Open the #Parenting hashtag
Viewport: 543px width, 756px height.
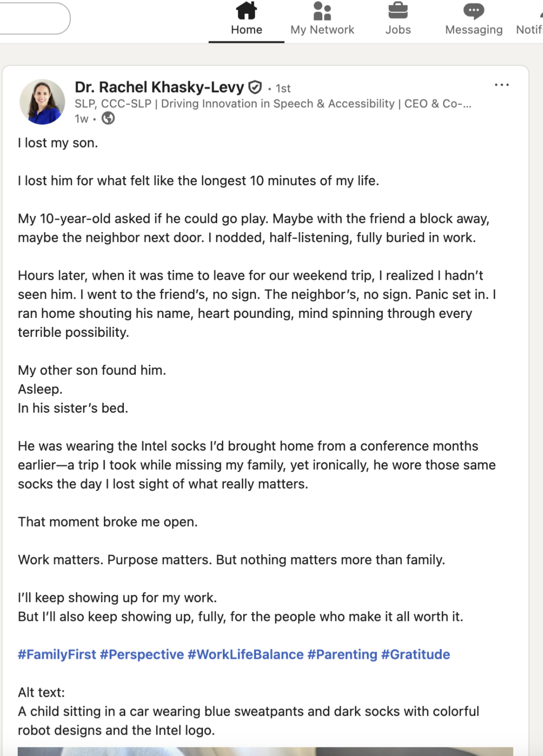coord(342,654)
